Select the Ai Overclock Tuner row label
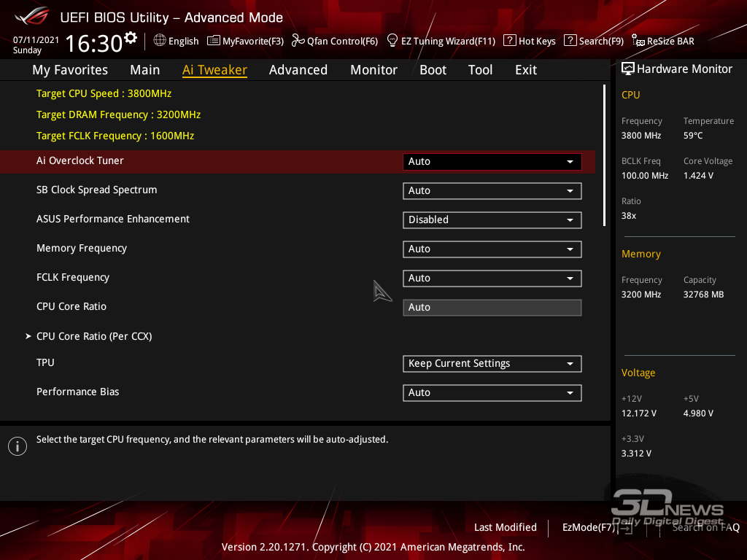Image resolution: width=747 pixels, height=560 pixels. [x=80, y=160]
